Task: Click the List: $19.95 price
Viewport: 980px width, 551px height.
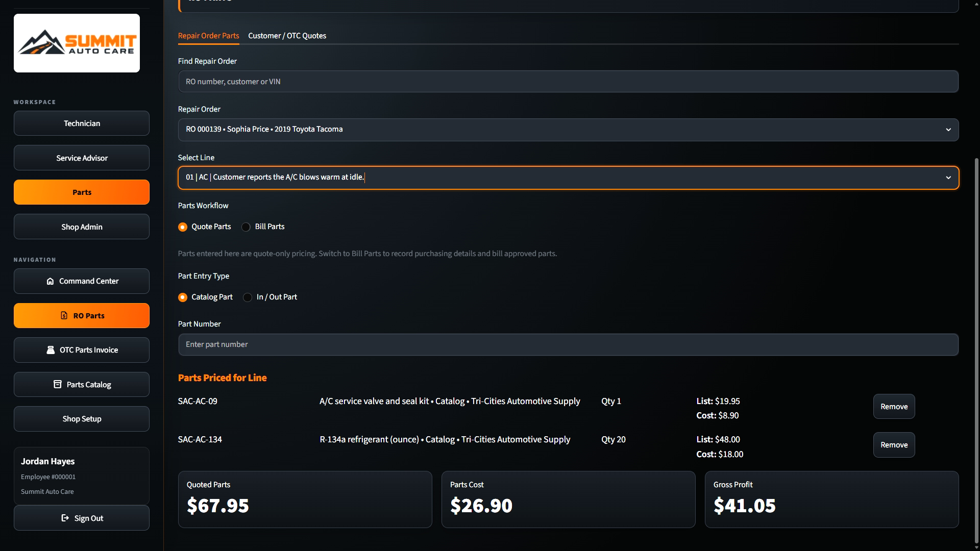Action: [718, 401]
